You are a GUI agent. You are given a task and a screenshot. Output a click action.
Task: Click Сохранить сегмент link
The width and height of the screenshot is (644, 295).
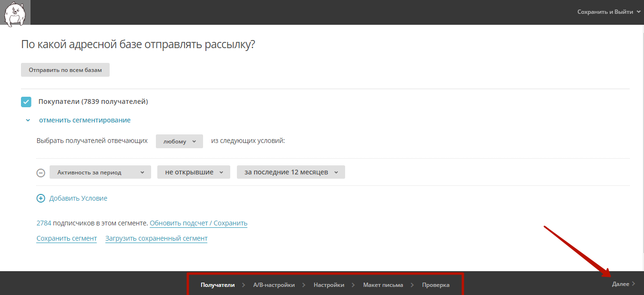[67, 238]
